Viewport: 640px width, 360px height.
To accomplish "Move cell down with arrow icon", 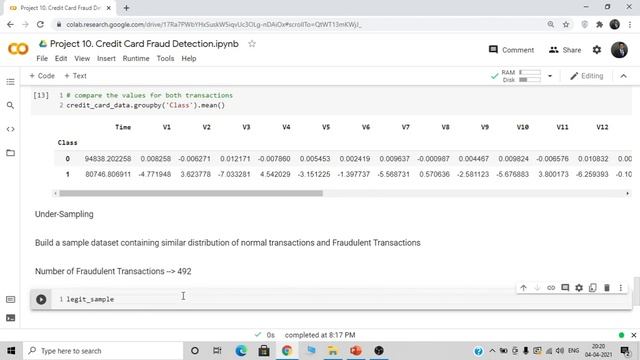I will [x=537, y=288].
